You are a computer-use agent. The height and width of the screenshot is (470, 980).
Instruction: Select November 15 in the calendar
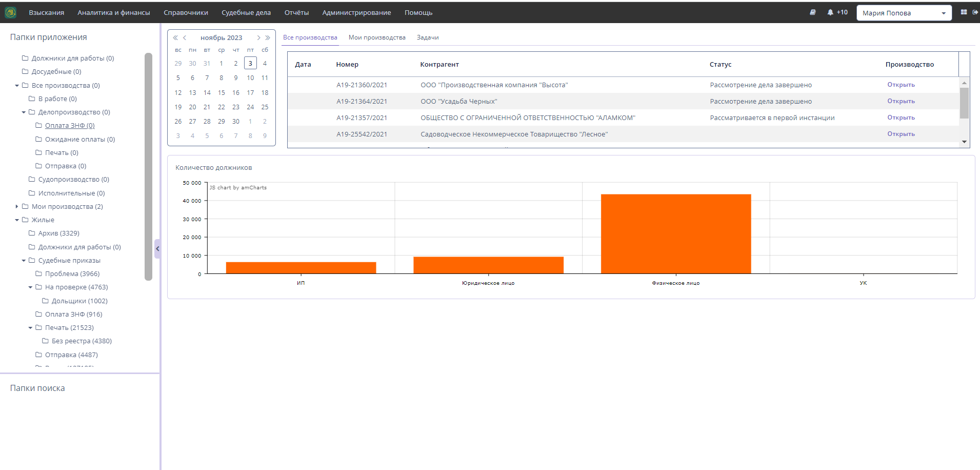(221, 93)
